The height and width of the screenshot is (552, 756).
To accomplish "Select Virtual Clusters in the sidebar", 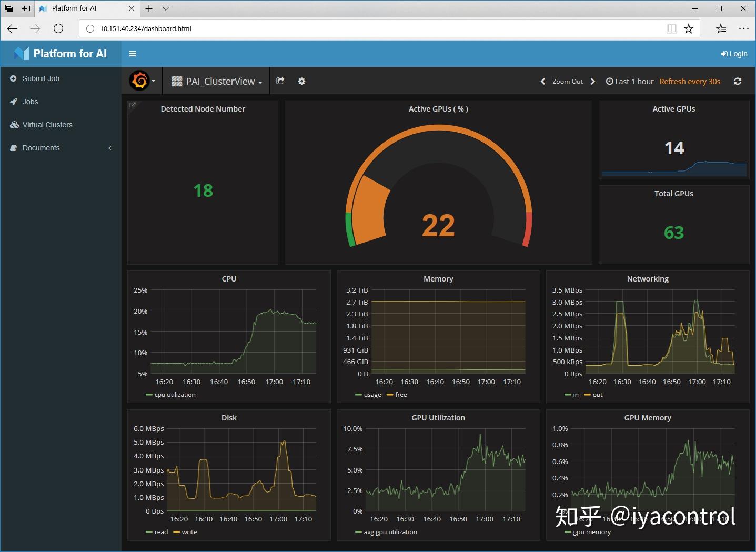I will point(47,125).
